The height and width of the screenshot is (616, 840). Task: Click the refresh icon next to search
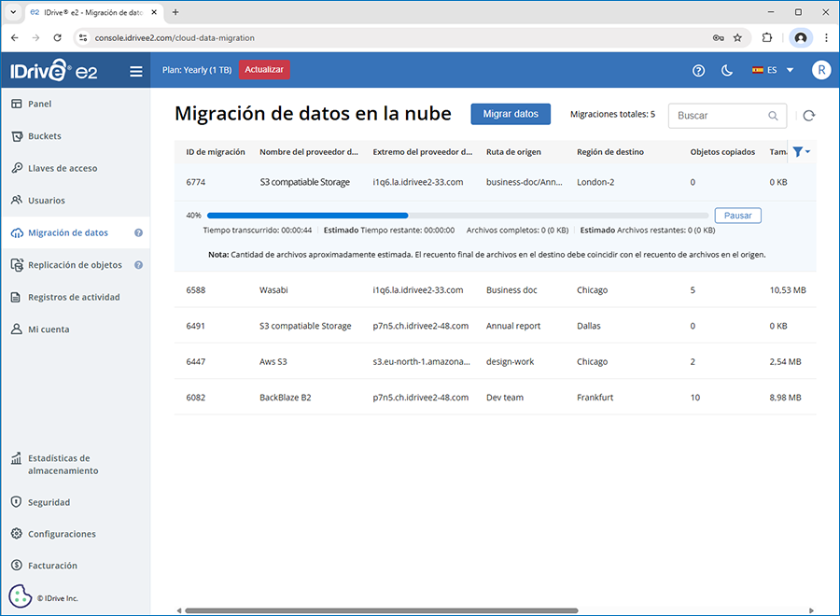(808, 116)
